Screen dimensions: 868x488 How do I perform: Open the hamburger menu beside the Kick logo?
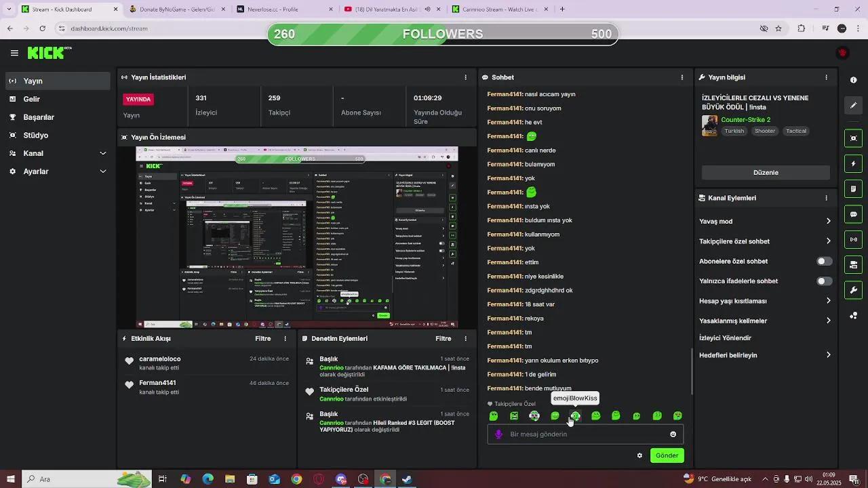coord(14,53)
